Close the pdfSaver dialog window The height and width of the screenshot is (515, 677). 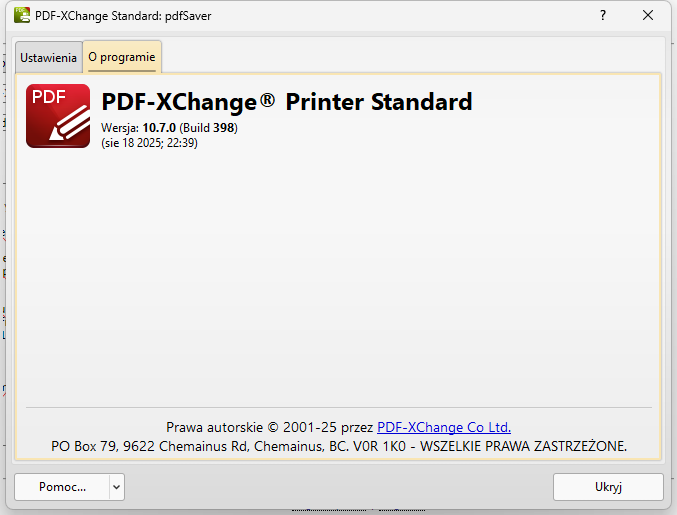(x=648, y=16)
